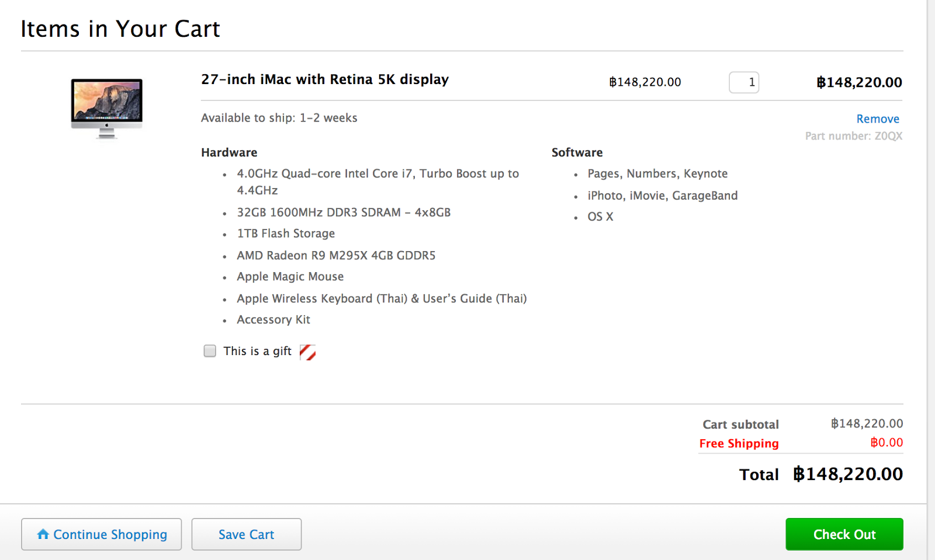This screenshot has width=935, height=560.
Task: Enable the "This is a gift" checkbox
Action: [210, 351]
